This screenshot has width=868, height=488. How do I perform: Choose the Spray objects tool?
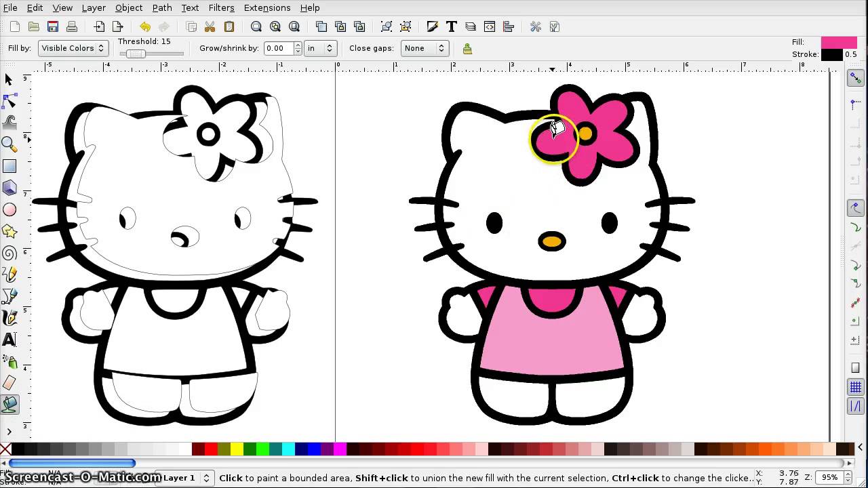coord(9,361)
